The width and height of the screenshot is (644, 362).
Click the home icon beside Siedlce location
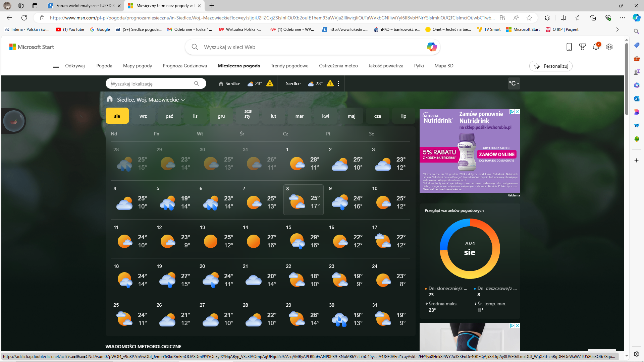click(x=221, y=83)
